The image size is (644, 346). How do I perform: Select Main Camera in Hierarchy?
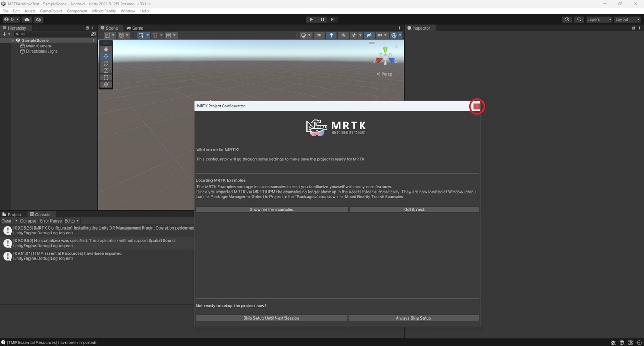(39, 46)
